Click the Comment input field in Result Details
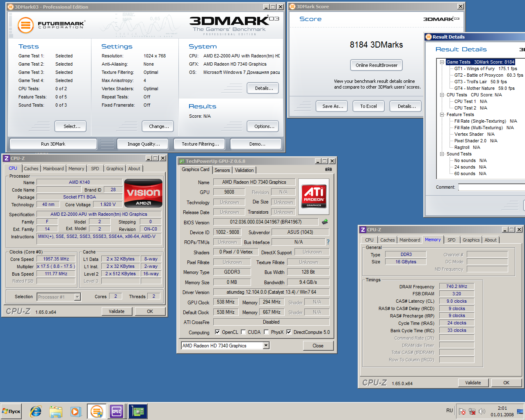The width and height of the screenshot is (525, 420). pyautogui.click(x=491, y=187)
